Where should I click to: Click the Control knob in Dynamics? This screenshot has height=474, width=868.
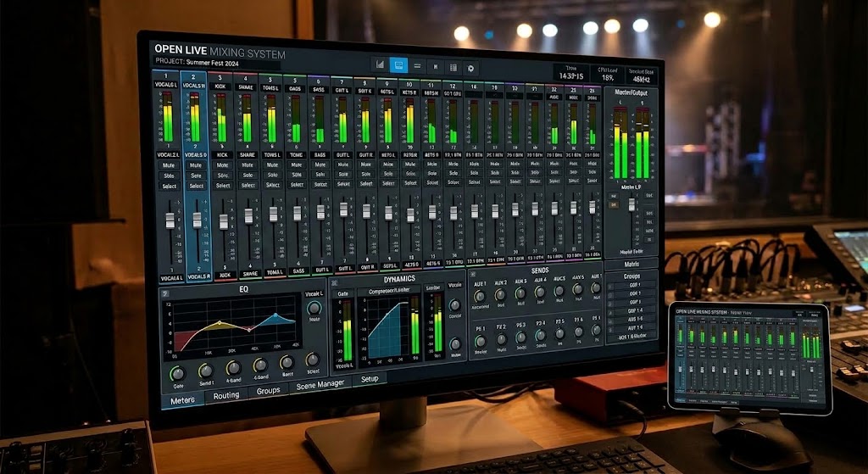pos(455,305)
